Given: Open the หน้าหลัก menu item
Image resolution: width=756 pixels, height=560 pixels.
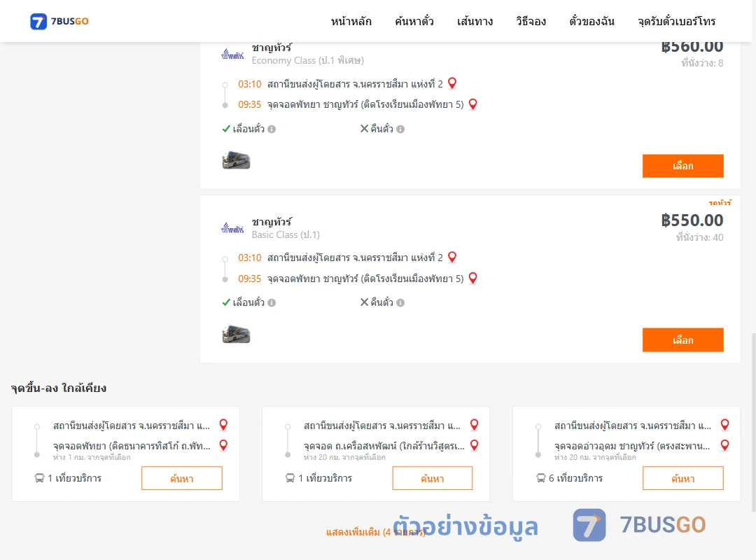Looking at the screenshot, I should click(351, 21).
